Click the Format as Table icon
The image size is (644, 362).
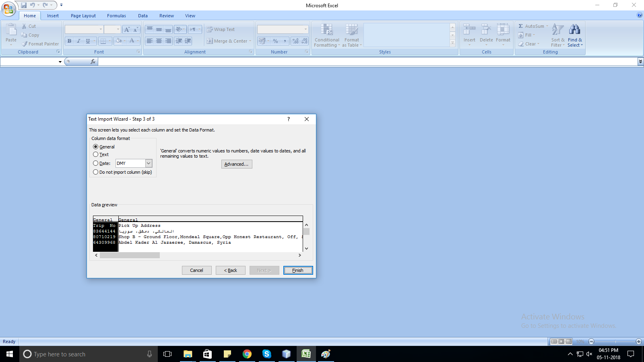(352, 30)
